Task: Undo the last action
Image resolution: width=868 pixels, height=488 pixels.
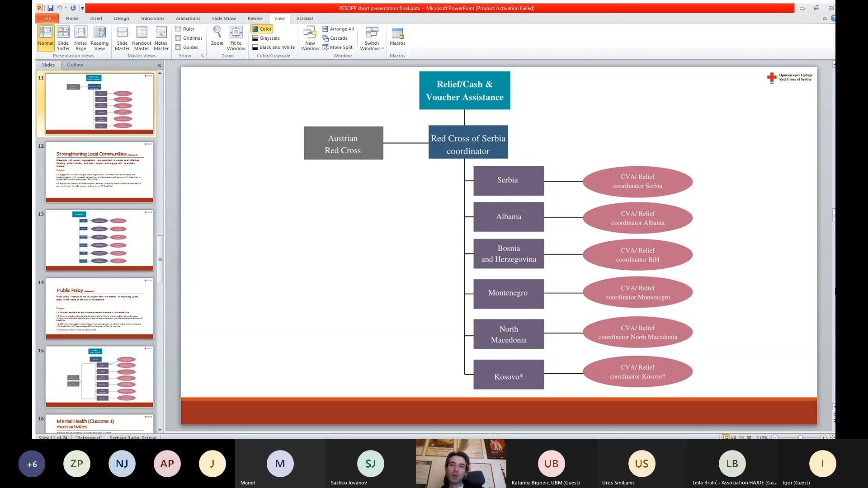Action: tap(59, 8)
